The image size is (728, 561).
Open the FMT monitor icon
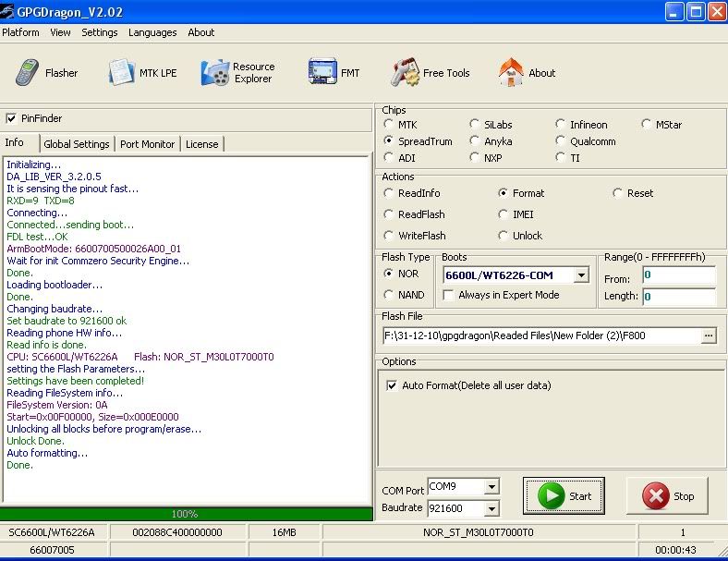(322, 71)
